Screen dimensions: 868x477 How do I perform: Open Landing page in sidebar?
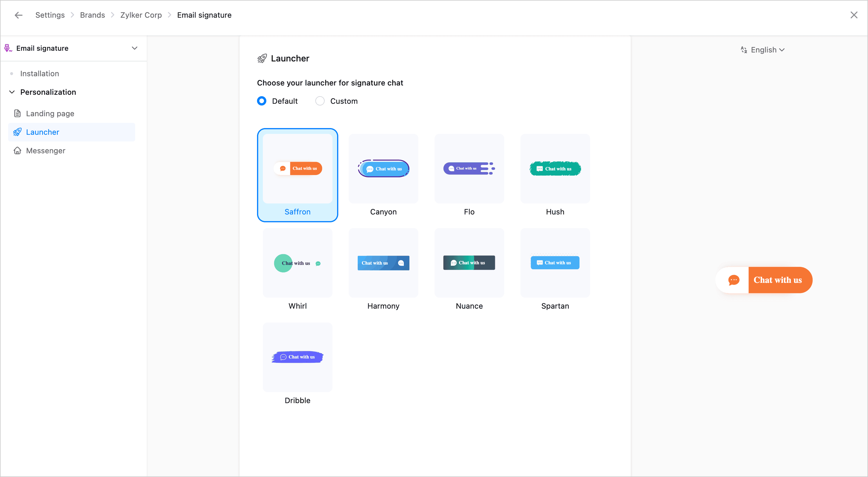pyautogui.click(x=50, y=113)
